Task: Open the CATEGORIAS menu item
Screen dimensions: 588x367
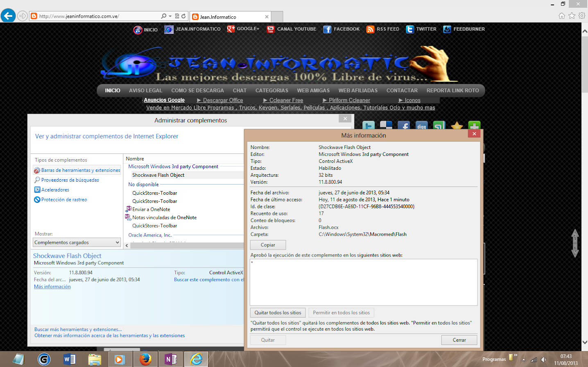Action: tap(272, 90)
